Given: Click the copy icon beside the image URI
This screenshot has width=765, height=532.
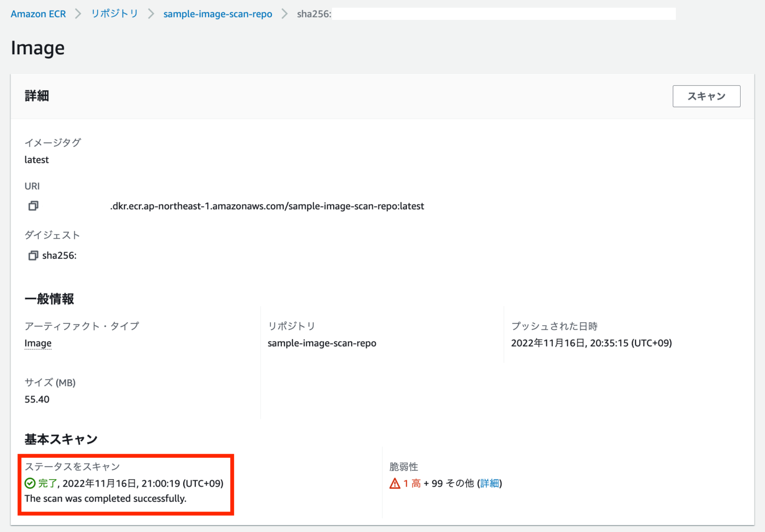Looking at the screenshot, I should click(33, 206).
